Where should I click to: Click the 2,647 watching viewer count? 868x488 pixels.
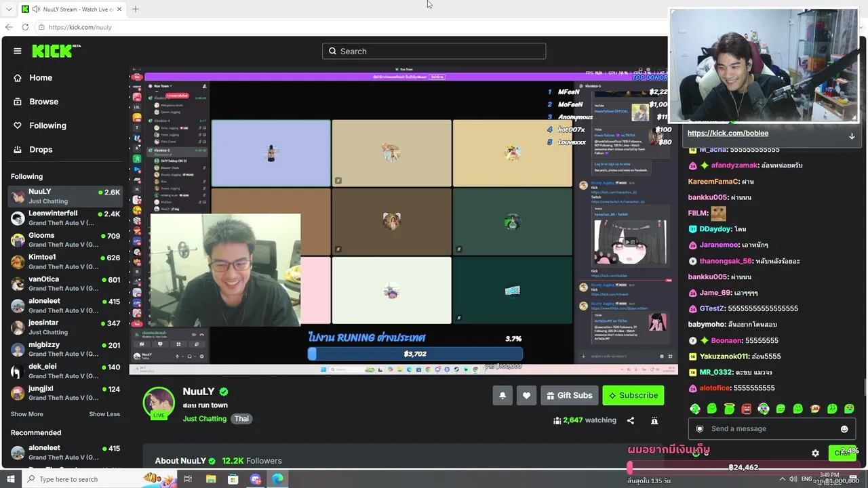click(585, 420)
